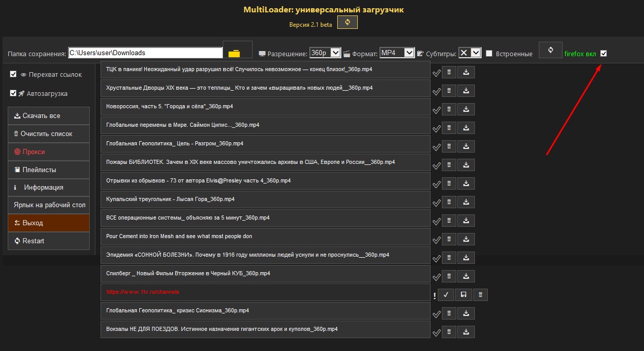Open the red https://www.1tv.ru/channels link
Image resolution: width=644 pixels, height=351 pixels.
[143, 292]
